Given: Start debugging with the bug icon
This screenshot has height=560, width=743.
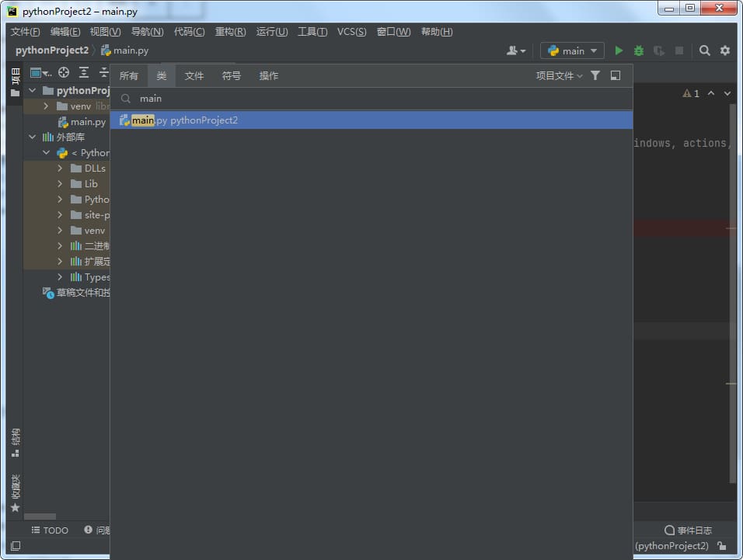Looking at the screenshot, I should point(639,50).
